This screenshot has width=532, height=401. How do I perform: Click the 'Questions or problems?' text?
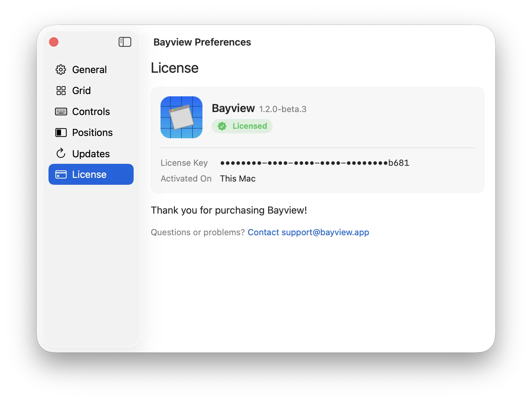tap(198, 232)
